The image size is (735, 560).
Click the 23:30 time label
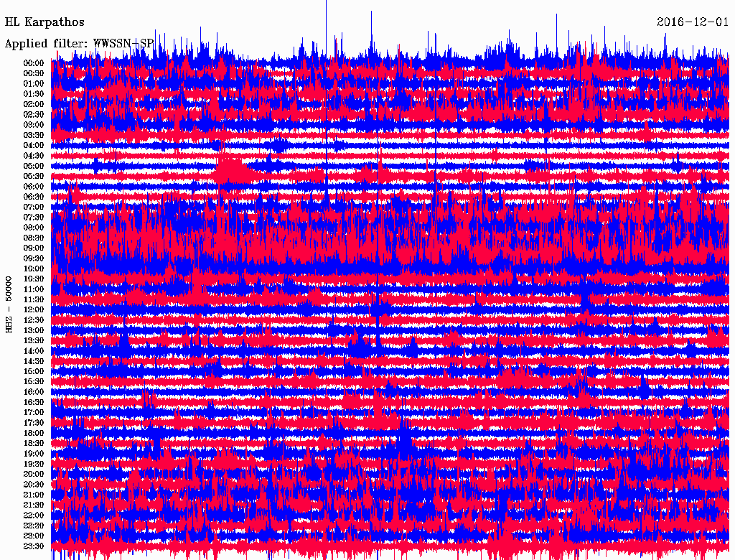[x=34, y=546]
